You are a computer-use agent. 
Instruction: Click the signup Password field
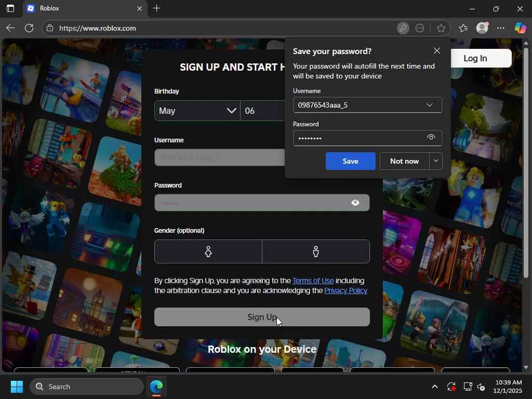[x=262, y=203]
